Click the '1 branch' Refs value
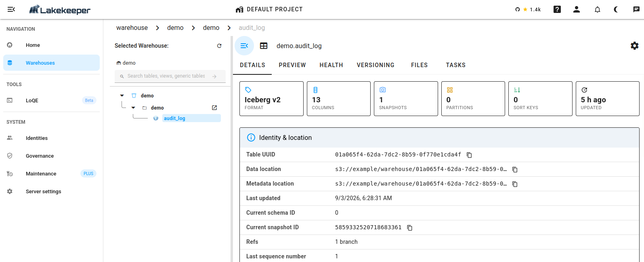This screenshot has width=644, height=262. pyautogui.click(x=346, y=242)
